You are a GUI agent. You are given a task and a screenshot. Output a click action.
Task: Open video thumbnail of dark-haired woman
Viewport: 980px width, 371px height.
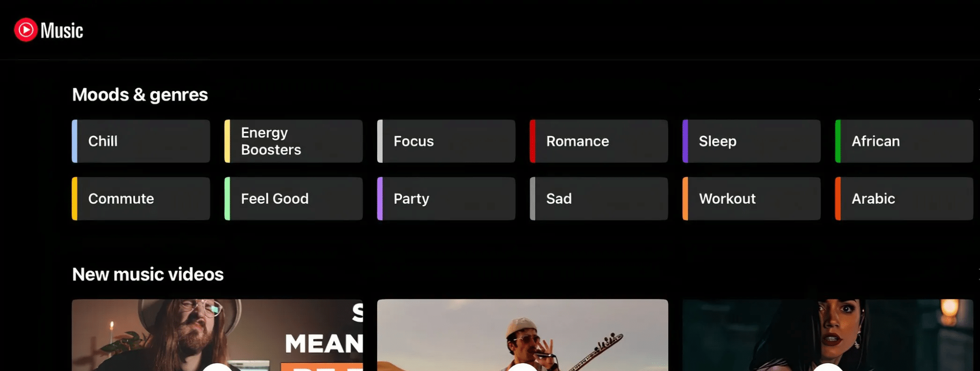pos(828,335)
